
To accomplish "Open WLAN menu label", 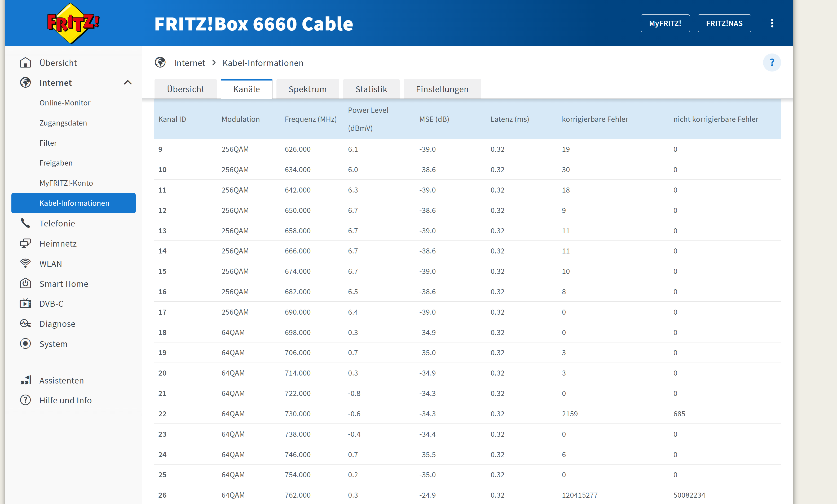I will (x=51, y=263).
